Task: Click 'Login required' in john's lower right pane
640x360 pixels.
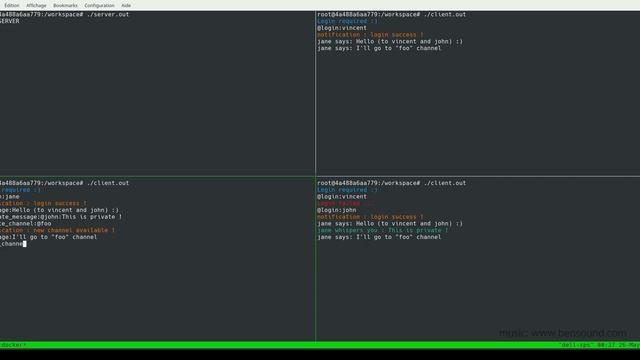Action: 347,190
